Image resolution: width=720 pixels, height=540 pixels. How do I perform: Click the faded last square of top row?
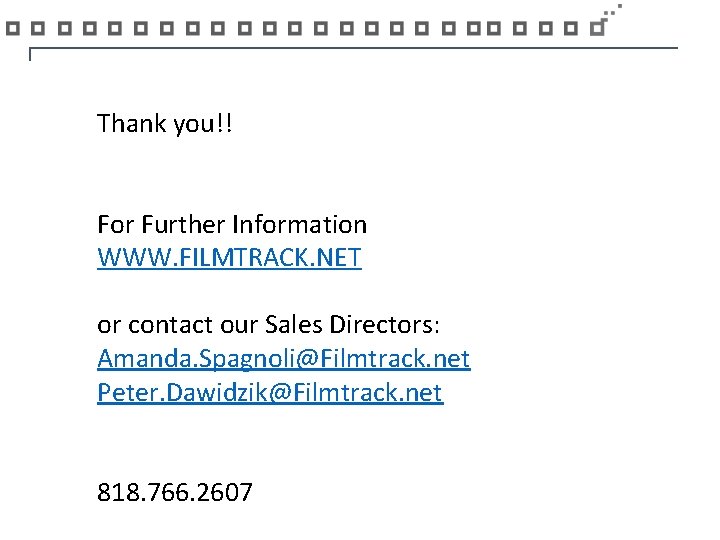(597, 28)
